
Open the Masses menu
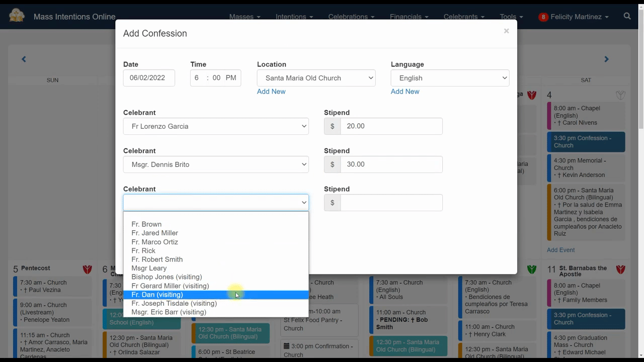(245, 17)
